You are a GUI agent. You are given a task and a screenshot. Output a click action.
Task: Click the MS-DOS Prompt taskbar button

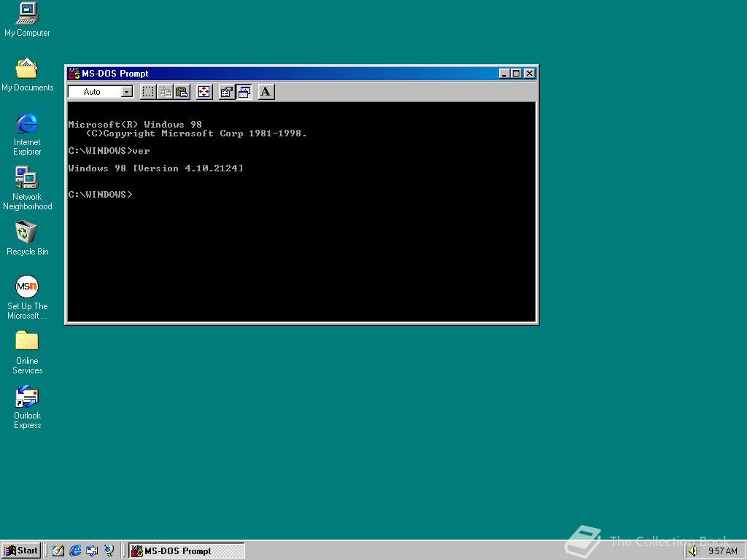click(x=187, y=551)
